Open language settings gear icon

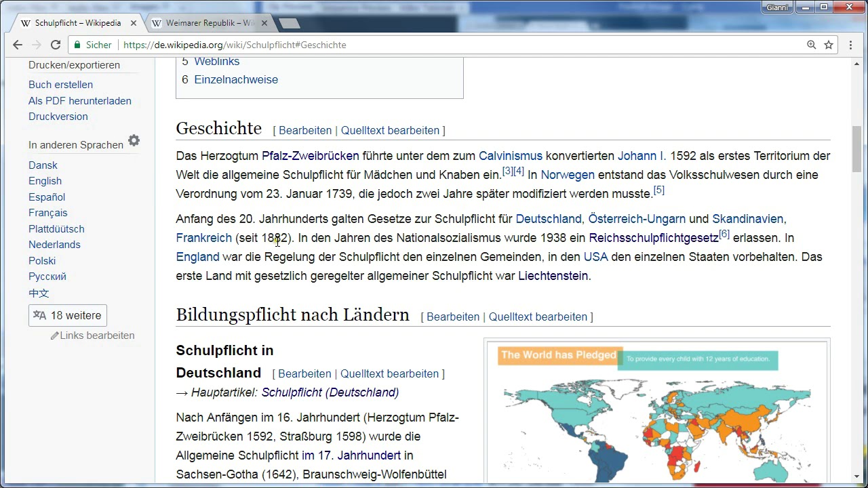point(134,140)
